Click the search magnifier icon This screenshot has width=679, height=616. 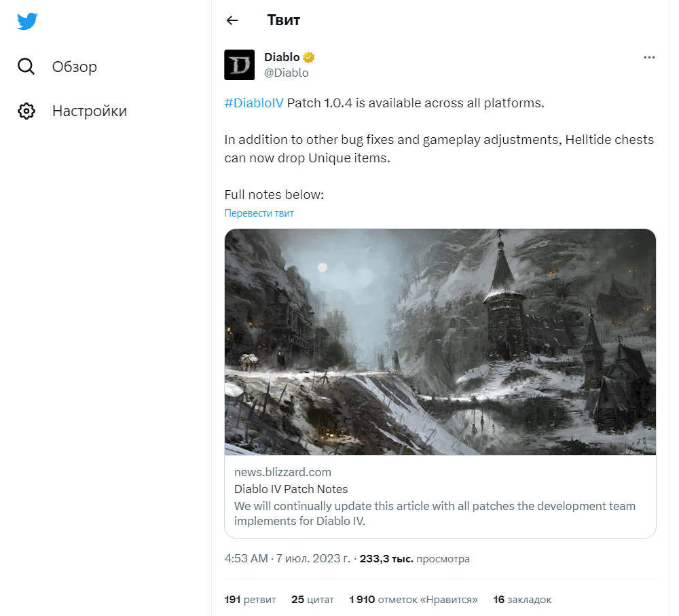click(26, 67)
